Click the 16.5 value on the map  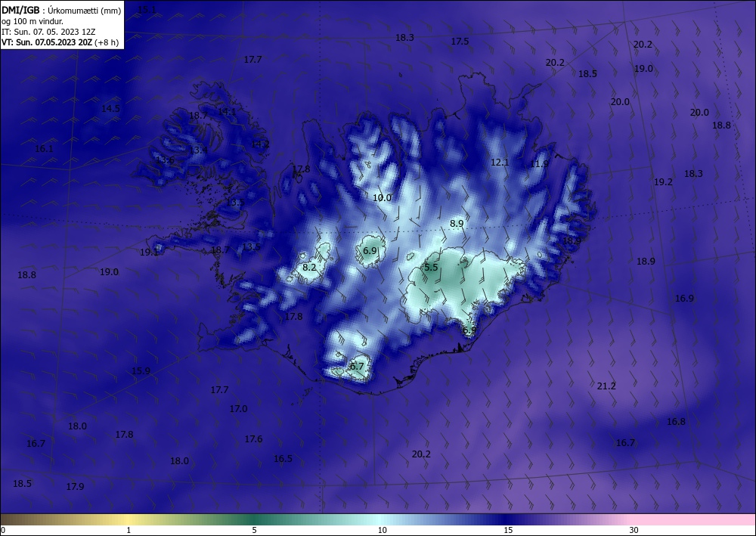(x=283, y=459)
